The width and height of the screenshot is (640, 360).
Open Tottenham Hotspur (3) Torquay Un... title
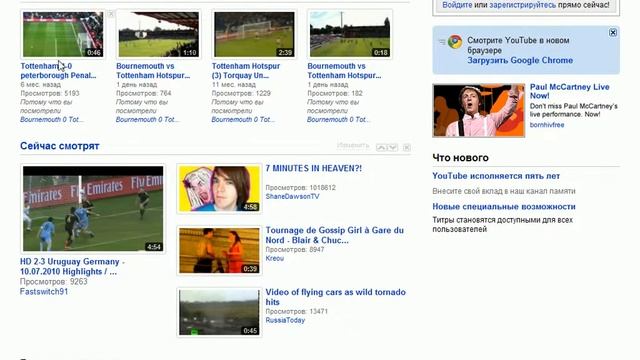point(246,71)
